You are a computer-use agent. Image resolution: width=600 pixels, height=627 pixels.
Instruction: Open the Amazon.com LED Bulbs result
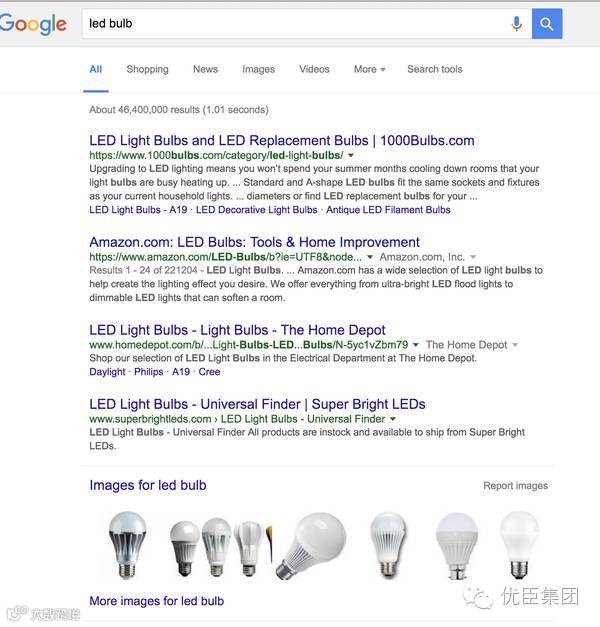click(254, 242)
